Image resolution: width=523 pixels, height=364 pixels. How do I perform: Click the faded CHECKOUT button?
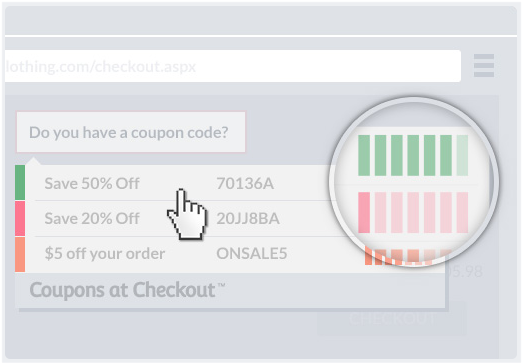(391, 319)
